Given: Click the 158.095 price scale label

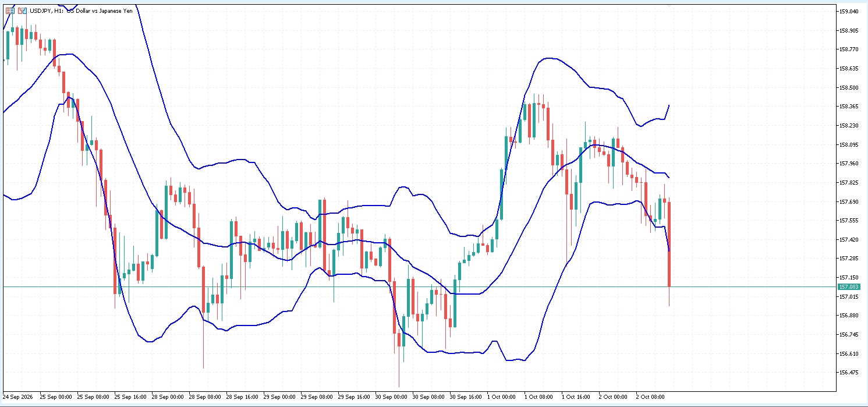Looking at the screenshot, I should 848,144.
